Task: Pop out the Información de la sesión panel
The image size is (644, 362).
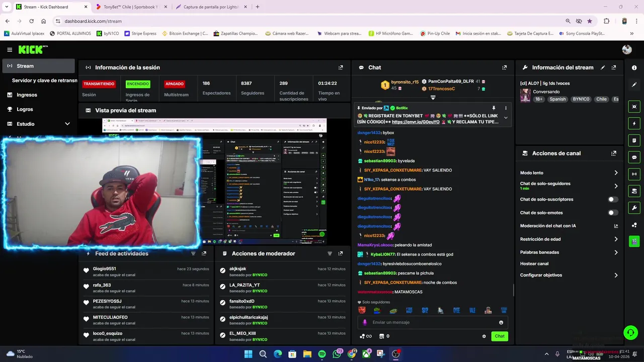Action: [341, 67]
